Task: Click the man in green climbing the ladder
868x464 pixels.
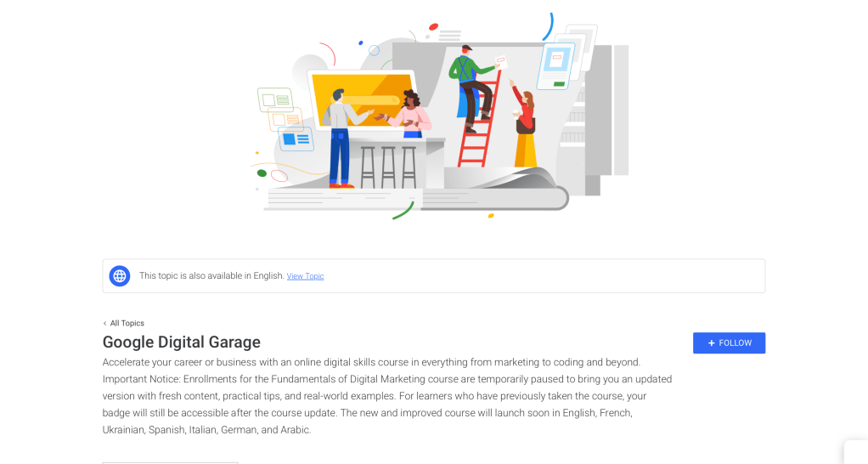Action: click(x=472, y=87)
